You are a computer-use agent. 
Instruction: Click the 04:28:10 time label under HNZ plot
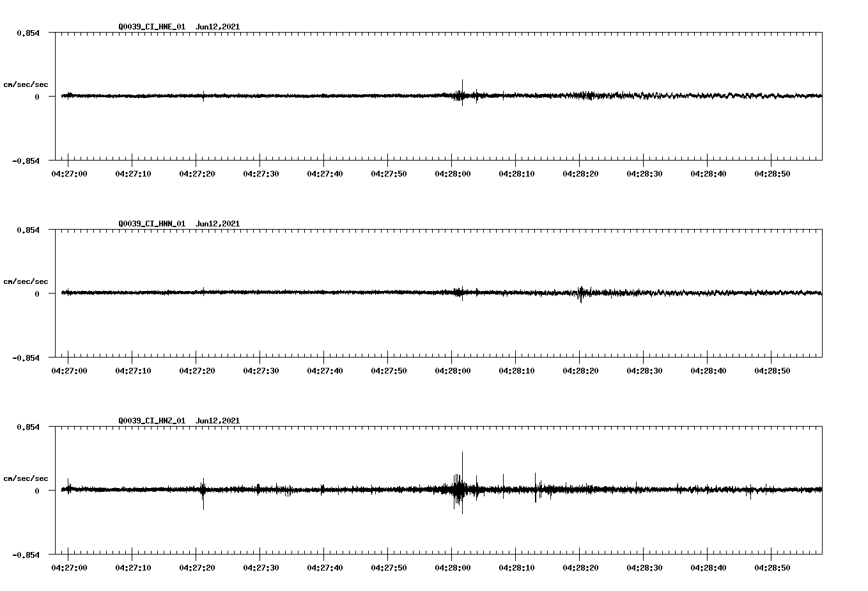click(x=516, y=568)
